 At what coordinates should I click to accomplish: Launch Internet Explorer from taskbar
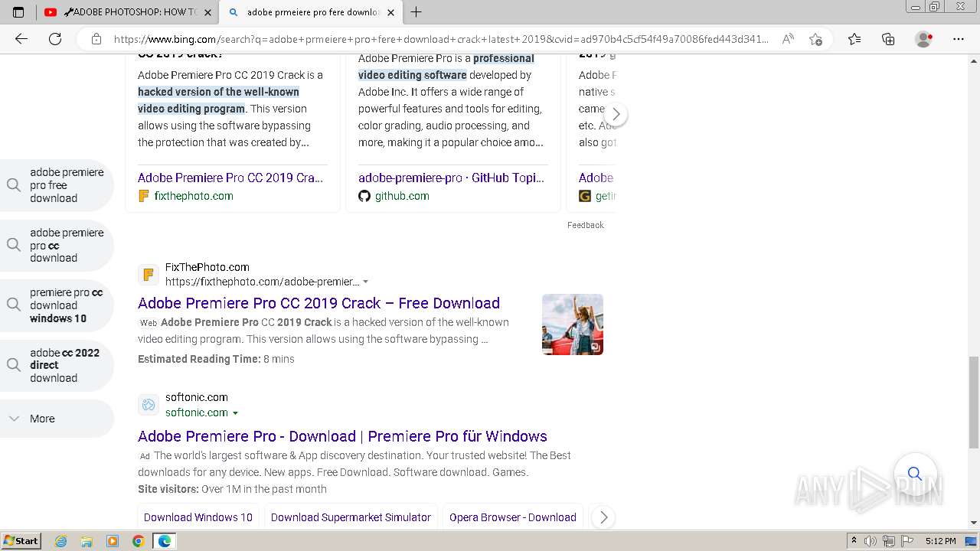(61, 541)
